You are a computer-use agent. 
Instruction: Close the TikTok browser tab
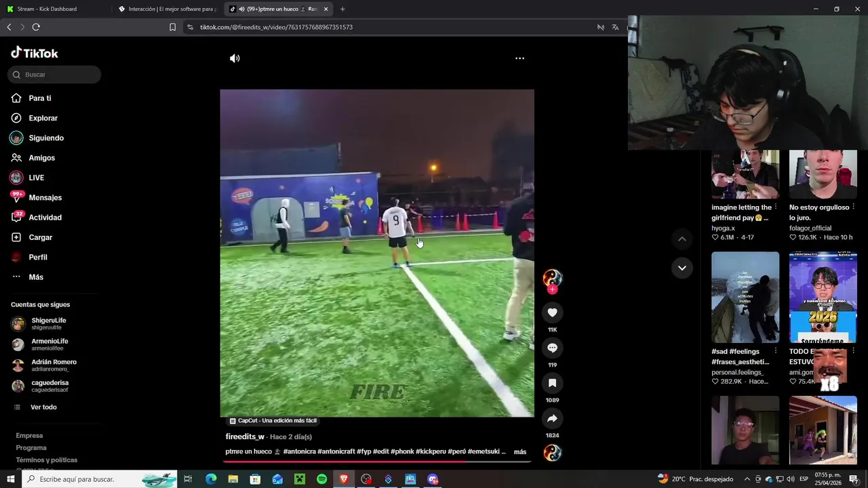coord(326,9)
